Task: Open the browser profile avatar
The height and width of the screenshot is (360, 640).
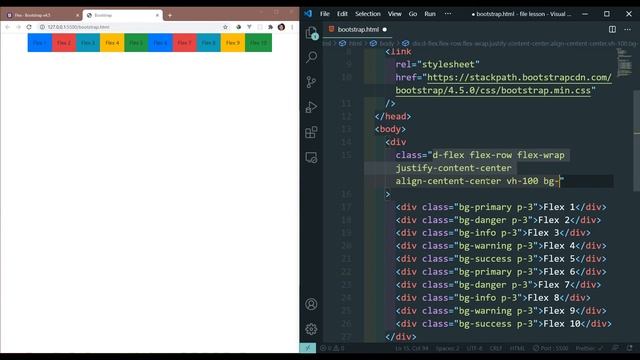Action: click(281, 27)
